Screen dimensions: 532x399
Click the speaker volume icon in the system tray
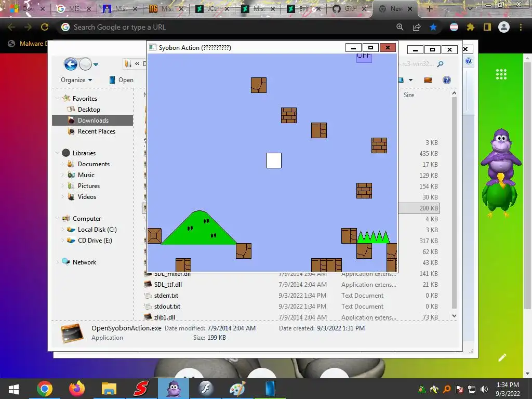(484, 389)
